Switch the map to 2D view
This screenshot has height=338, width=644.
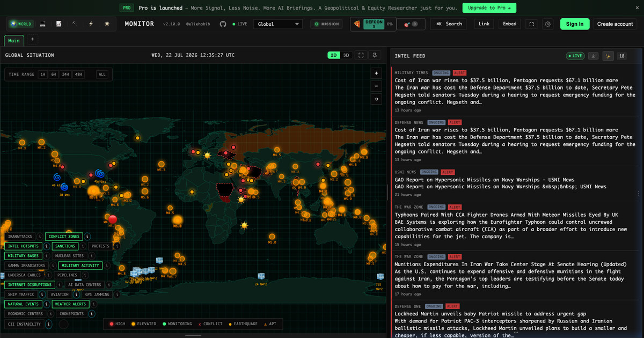pos(334,55)
